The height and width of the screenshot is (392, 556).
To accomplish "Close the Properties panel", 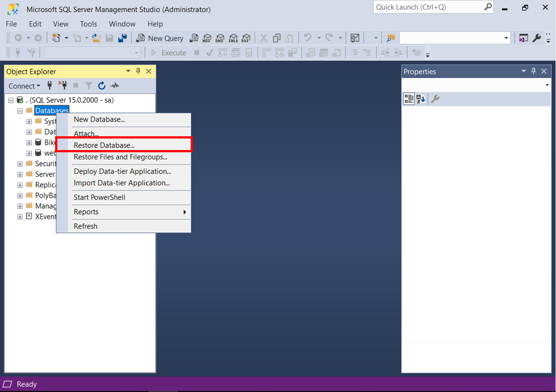I will point(544,71).
